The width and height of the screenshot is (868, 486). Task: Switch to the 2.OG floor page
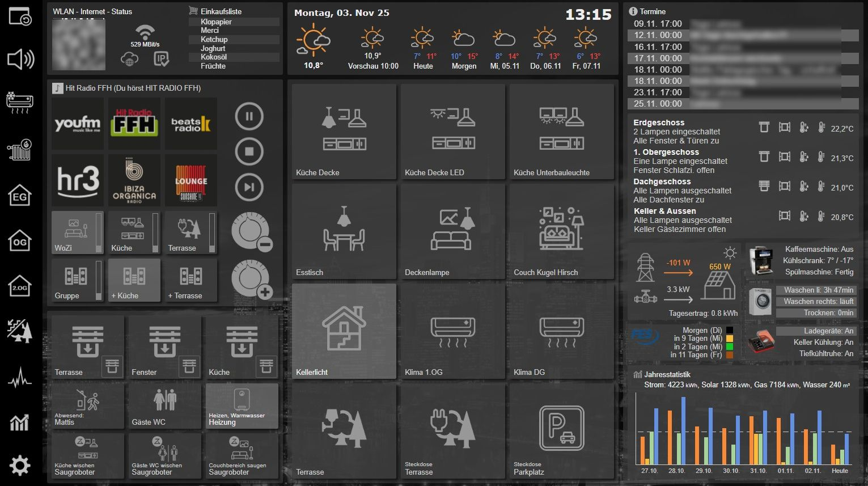(x=20, y=286)
